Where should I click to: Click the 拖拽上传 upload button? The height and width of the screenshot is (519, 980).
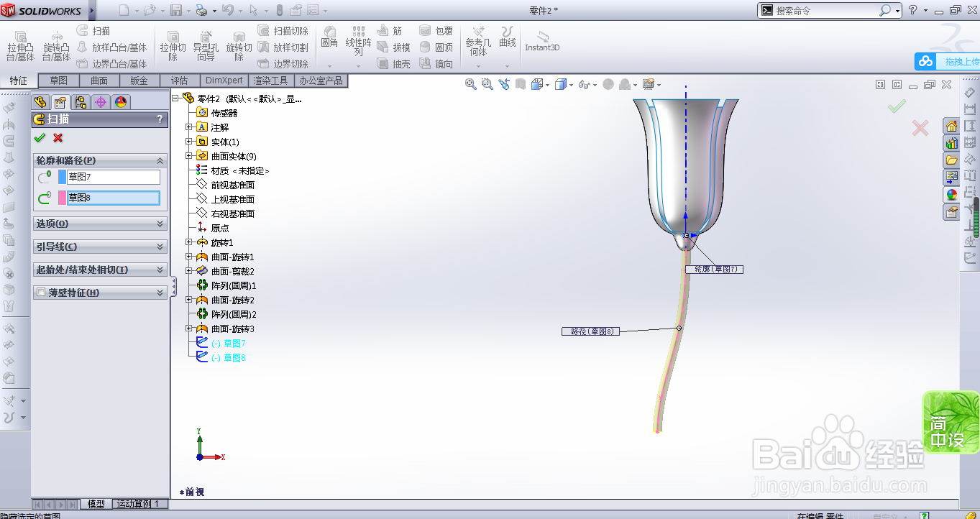coord(947,62)
